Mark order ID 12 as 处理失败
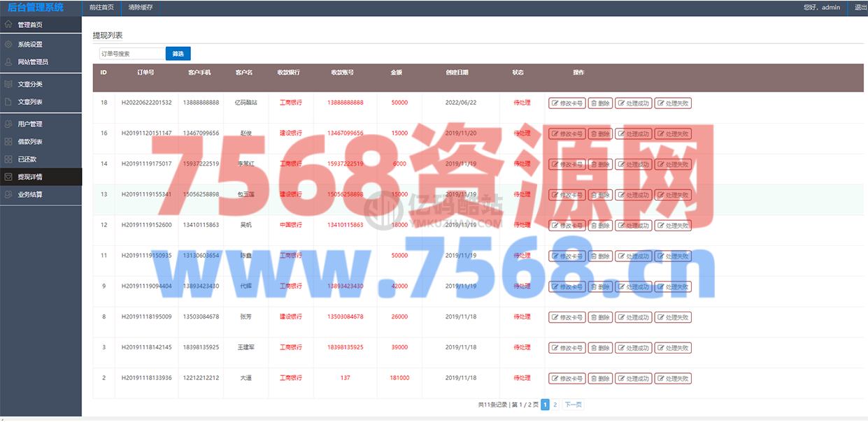 coord(673,225)
